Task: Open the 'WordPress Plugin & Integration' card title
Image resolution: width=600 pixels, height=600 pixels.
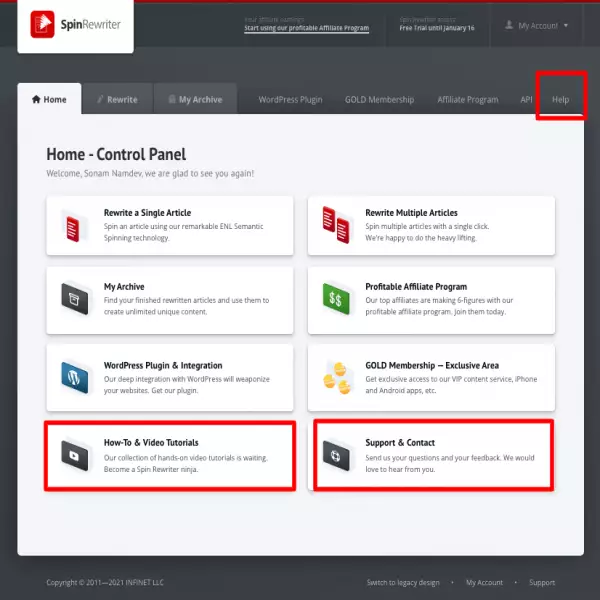Action: click(163, 365)
